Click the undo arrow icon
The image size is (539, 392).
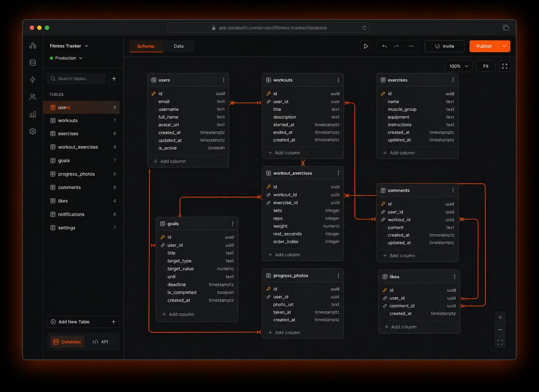coord(384,46)
